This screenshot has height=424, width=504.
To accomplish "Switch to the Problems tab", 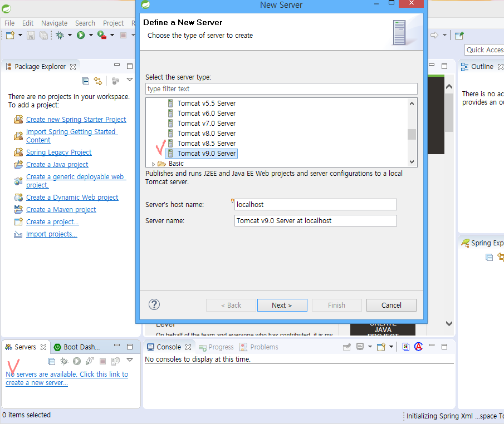I will tap(259, 347).
